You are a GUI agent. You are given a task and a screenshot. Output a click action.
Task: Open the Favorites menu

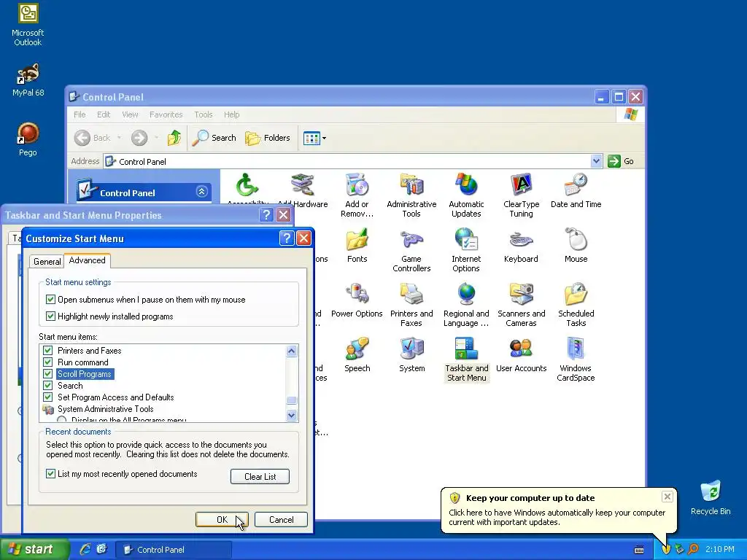pos(166,114)
